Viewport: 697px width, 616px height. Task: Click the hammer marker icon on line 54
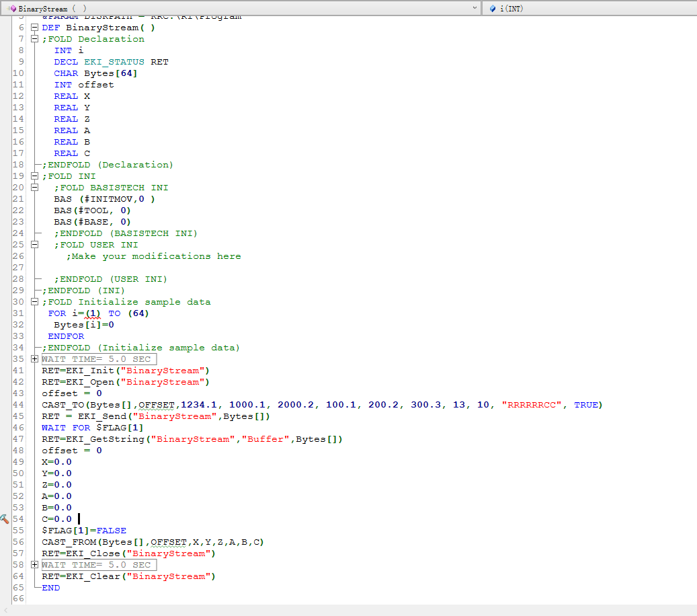click(x=5, y=518)
